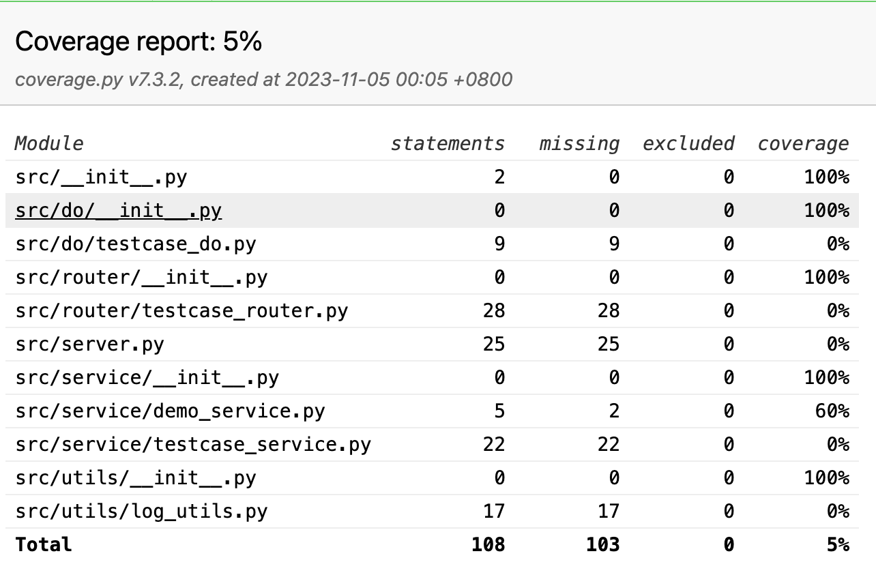Image resolution: width=876 pixels, height=588 pixels.
Task: Open src/utils/log_utils.py coverage details
Action: (141, 512)
